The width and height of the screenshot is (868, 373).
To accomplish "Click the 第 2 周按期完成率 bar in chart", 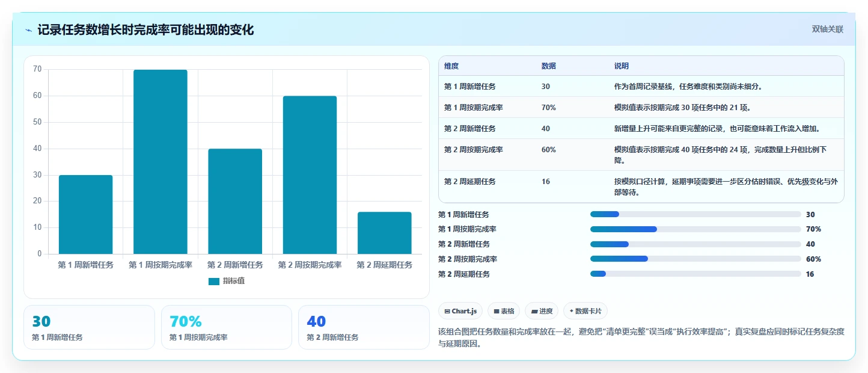I will pos(310,175).
